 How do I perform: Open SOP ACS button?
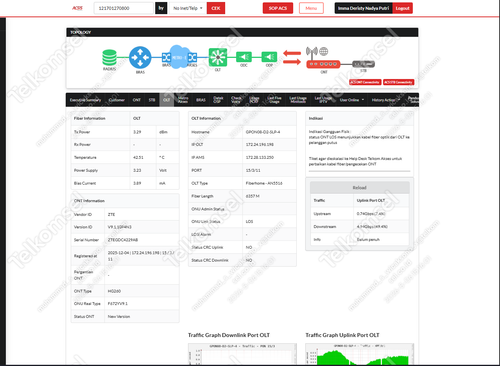click(278, 8)
